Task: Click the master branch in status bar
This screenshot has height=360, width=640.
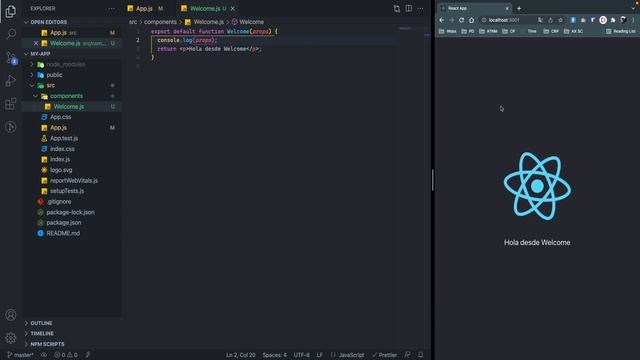Action: (20, 355)
